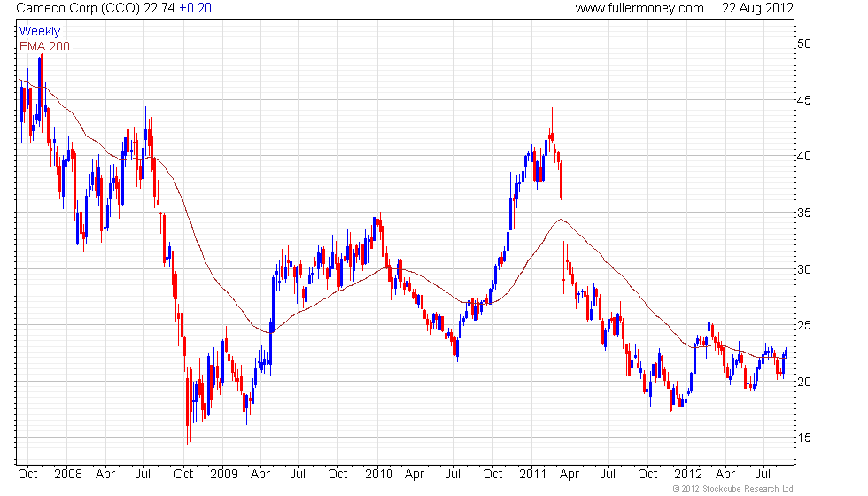Image resolution: width=868 pixels, height=496 pixels.
Task: Click the 2010 year marker on time axis
Action: tap(379, 474)
